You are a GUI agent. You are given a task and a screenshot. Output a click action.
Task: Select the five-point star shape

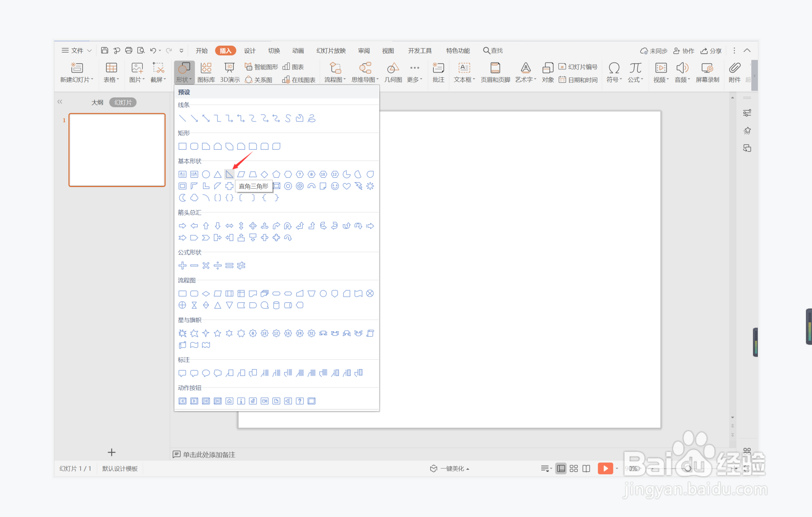218,333
